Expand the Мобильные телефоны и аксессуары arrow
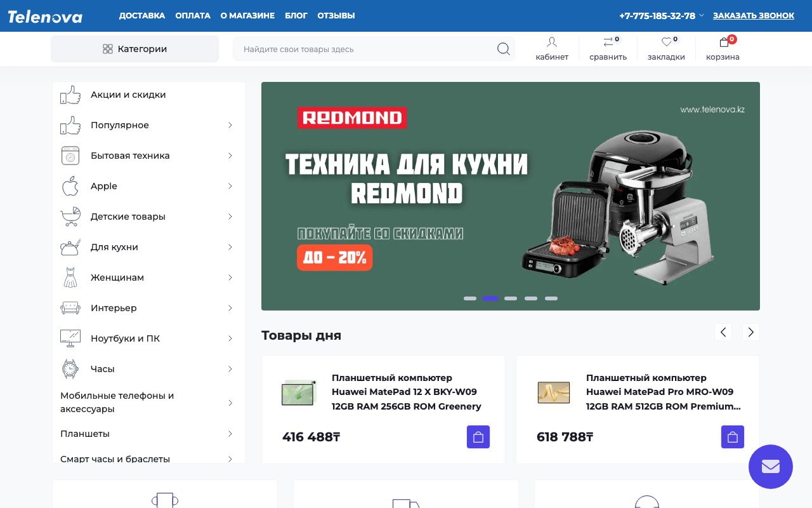The image size is (812, 508). coord(230,403)
